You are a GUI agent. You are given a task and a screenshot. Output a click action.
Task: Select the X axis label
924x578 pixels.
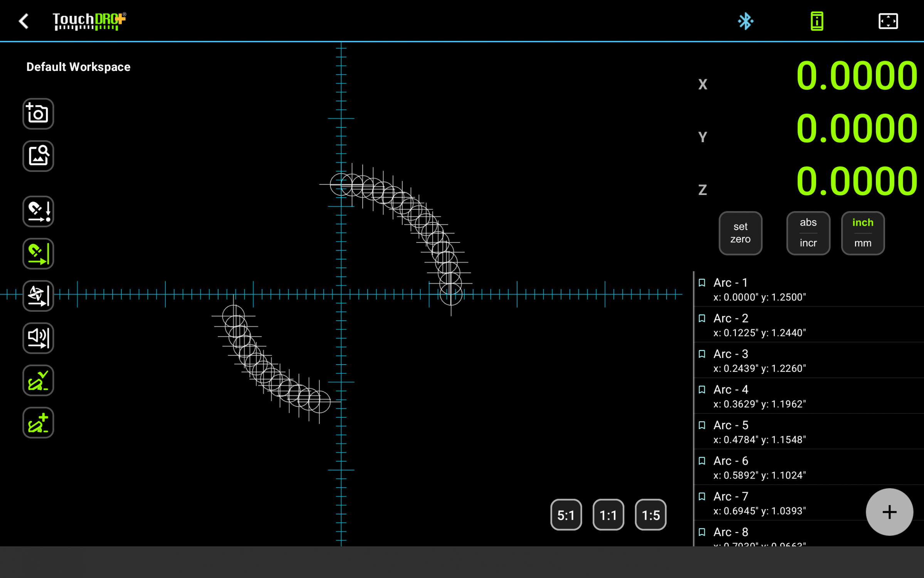tap(703, 84)
